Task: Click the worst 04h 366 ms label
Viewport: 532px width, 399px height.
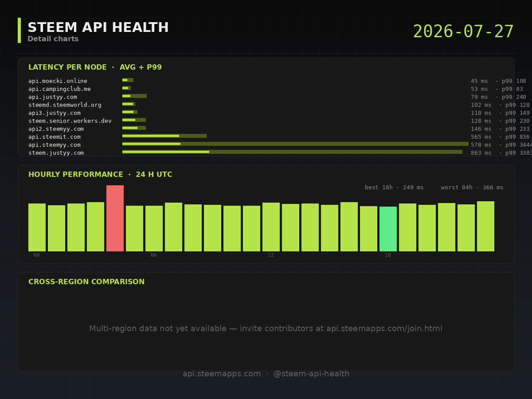Action: point(472,188)
